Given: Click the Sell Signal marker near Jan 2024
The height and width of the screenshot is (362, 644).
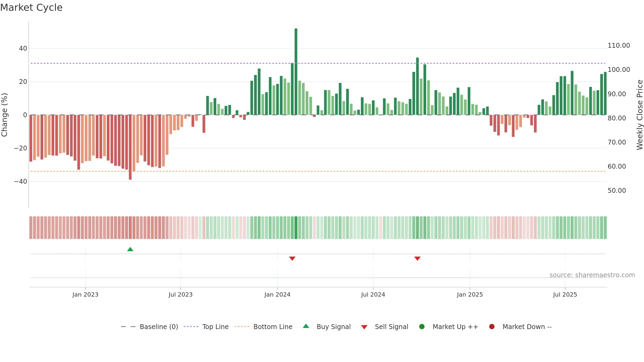Looking at the screenshot, I should (x=292, y=258).
